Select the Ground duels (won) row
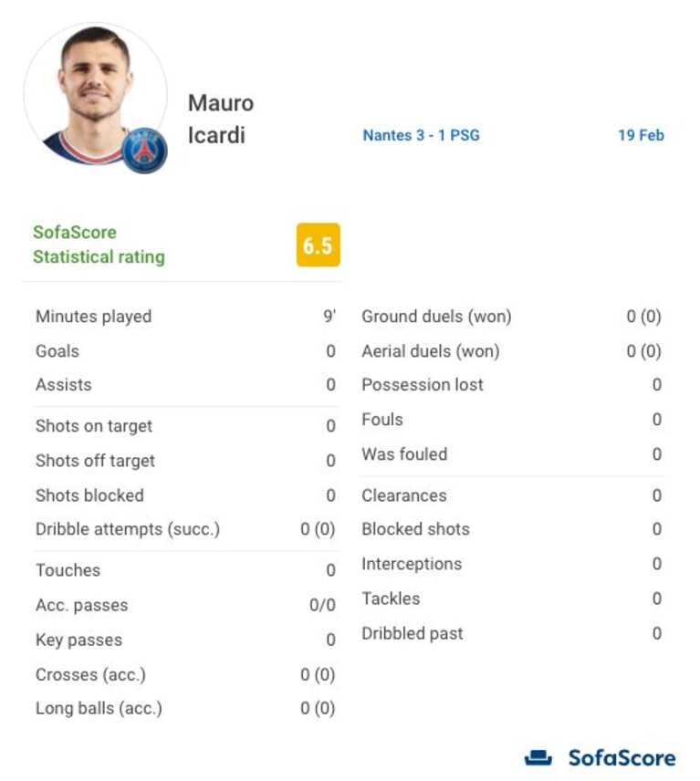 click(x=512, y=317)
